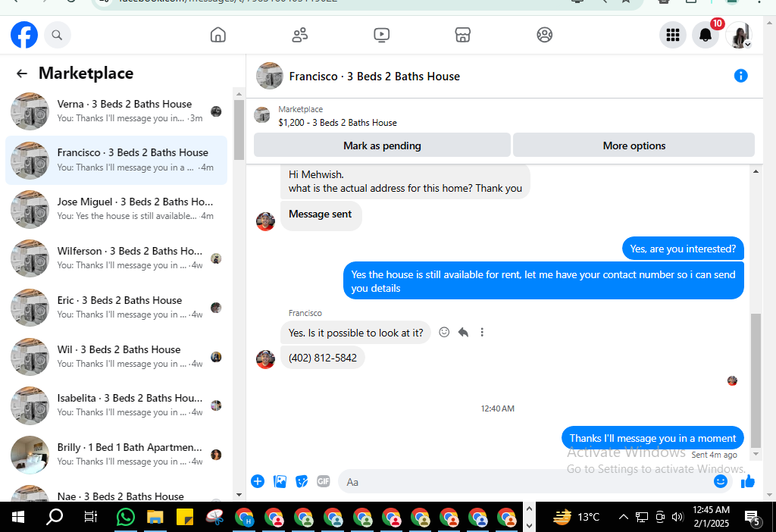The width and height of the screenshot is (776, 532).
Task: Open three-dot menu on Francisco's message
Action: click(x=482, y=332)
